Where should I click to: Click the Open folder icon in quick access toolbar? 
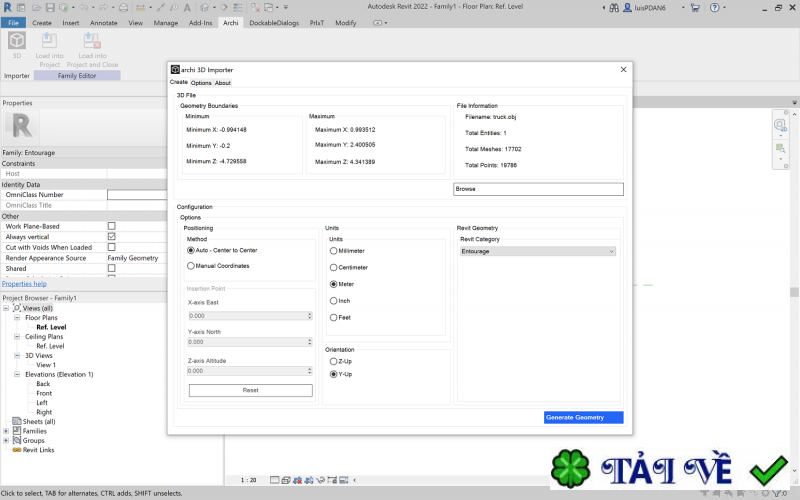click(36, 8)
